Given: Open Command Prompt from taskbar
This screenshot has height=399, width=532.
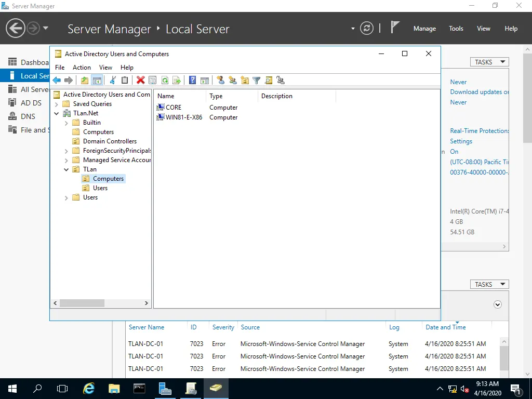Looking at the screenshot, I should click(x=139, y=388).
